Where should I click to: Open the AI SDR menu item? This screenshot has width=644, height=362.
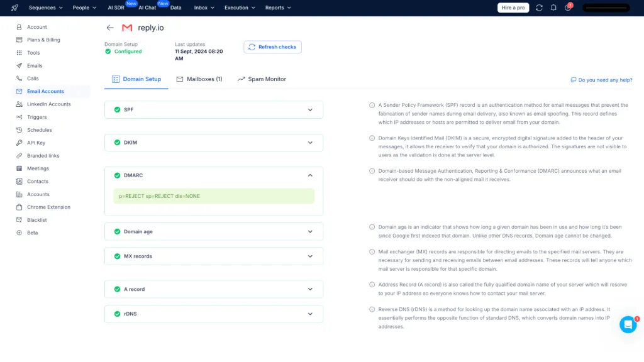pos(116,8)
